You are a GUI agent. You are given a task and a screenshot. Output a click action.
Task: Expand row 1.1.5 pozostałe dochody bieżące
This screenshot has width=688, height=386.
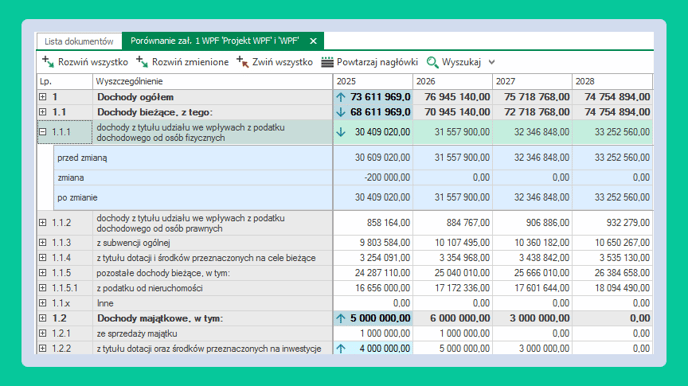[43, 273]
